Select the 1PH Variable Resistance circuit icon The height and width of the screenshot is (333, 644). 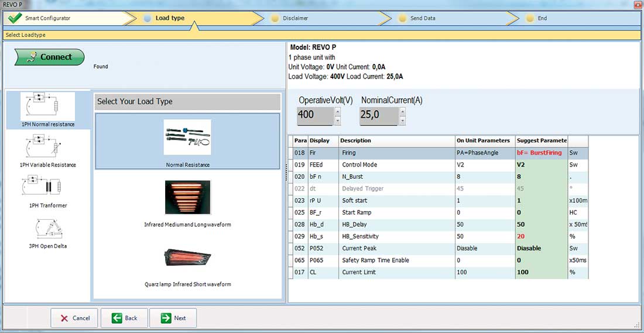click(44, 147)
